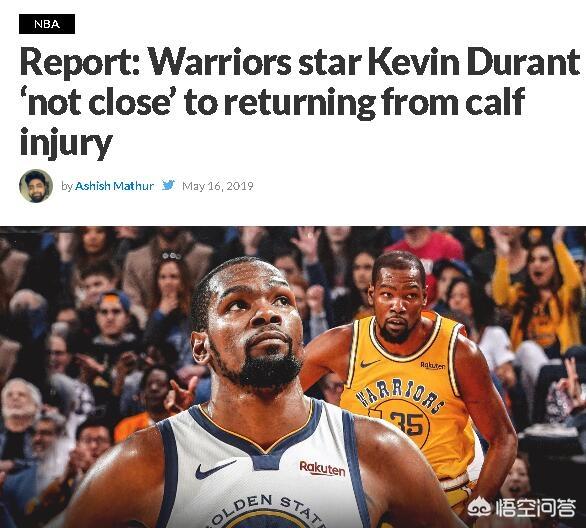
Task: Click the number 35 on yellow jersey
Action: tap(407, 423)
